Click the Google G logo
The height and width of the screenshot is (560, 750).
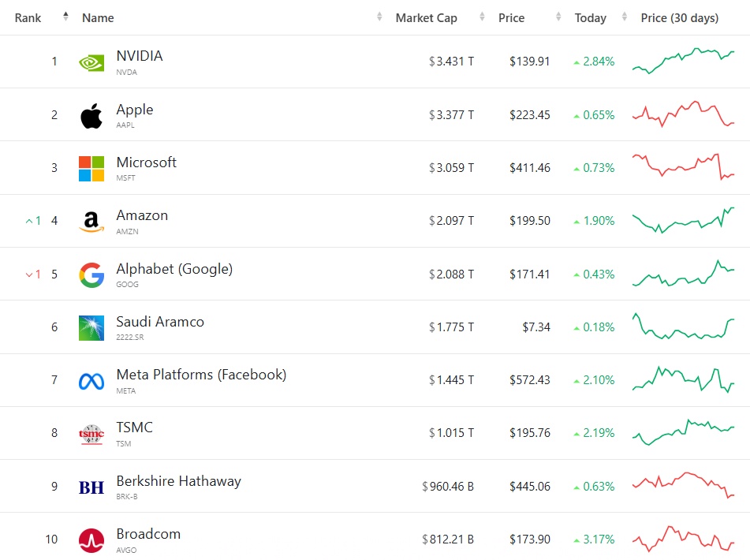tap(91, 274)
